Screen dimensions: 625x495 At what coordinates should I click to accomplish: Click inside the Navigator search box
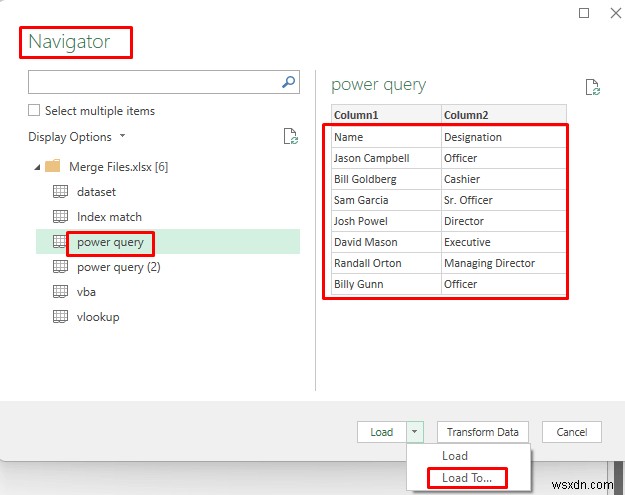(x=150, y=82)
